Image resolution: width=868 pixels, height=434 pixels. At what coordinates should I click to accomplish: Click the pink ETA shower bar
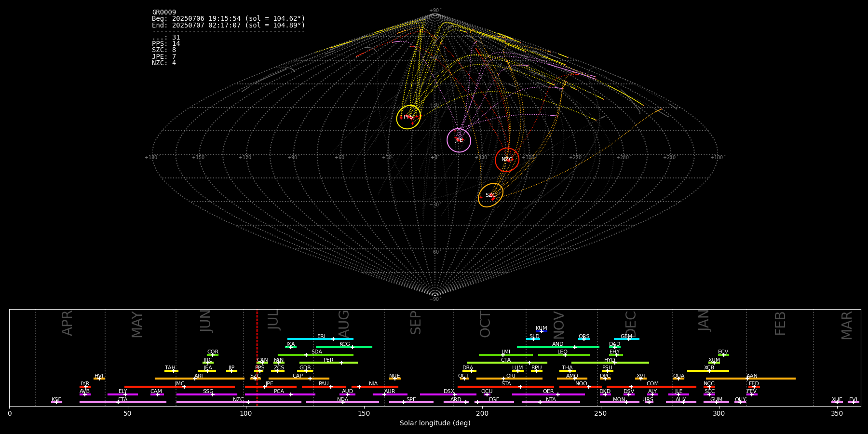click(x=123, y=402)
